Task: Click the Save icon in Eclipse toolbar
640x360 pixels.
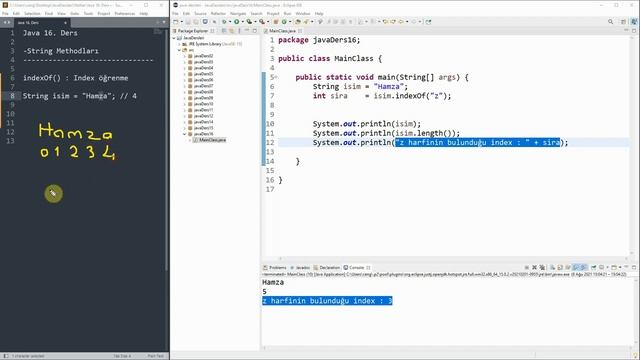Action: pos(188,22)
